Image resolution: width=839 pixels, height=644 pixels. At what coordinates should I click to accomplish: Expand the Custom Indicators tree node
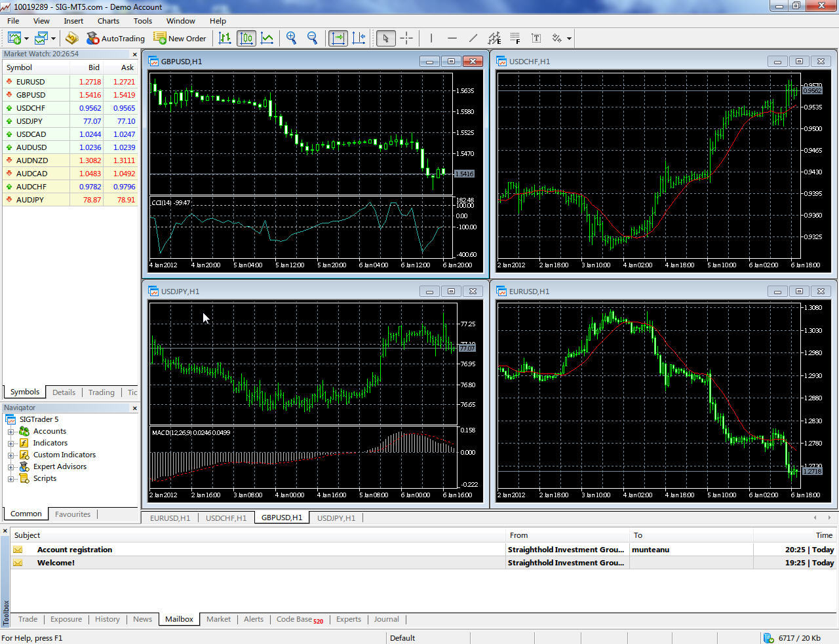pos(10,455)
